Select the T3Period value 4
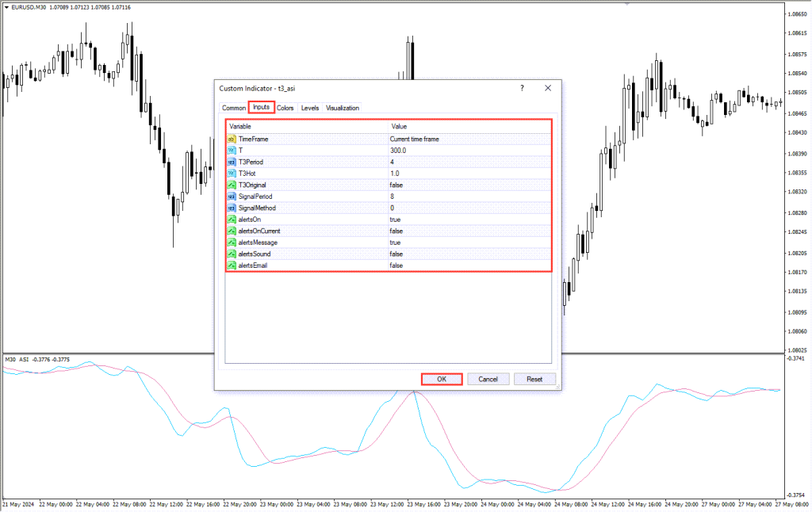 point(392,162)
